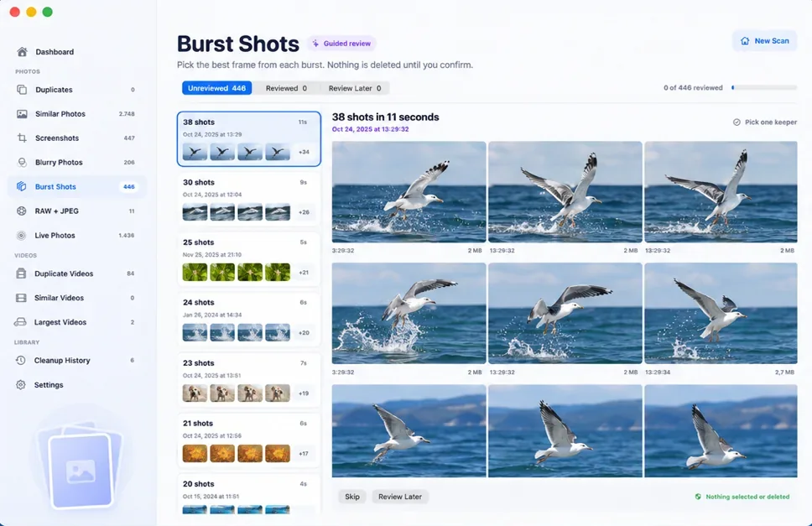Open the Settings gear icon
The height and width of the screenshot is (526, 812).
tap(21, 385)
